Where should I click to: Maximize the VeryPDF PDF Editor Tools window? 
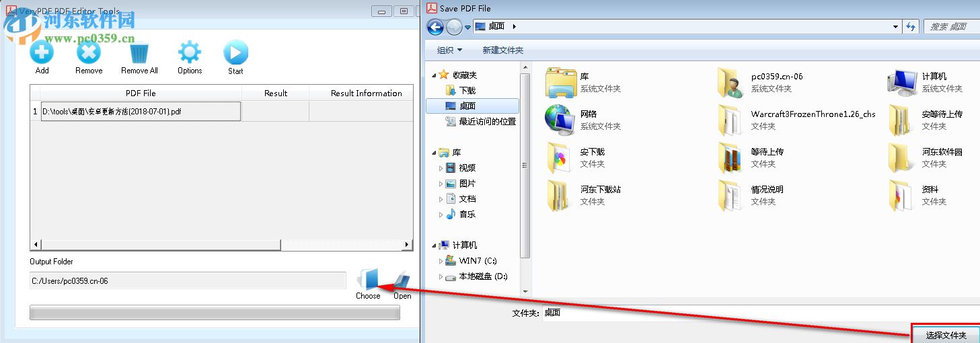pos(404,11)
